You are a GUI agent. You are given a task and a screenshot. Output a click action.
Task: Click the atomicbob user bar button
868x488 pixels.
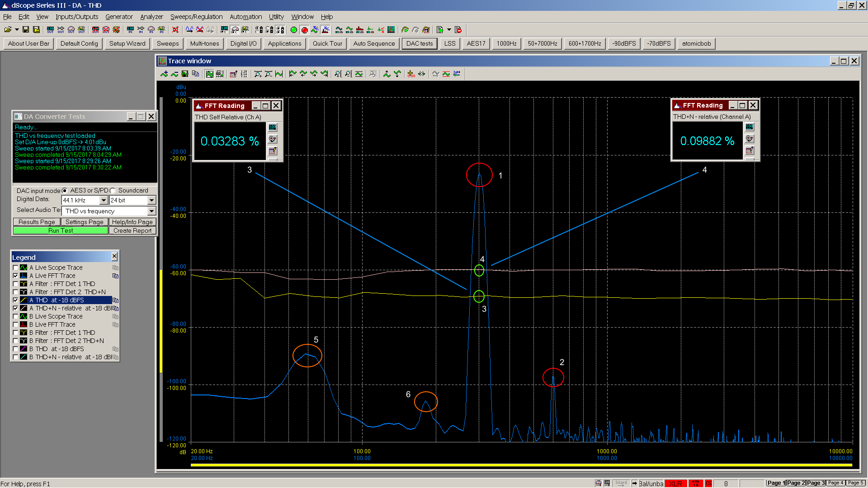tap(696, 43)
